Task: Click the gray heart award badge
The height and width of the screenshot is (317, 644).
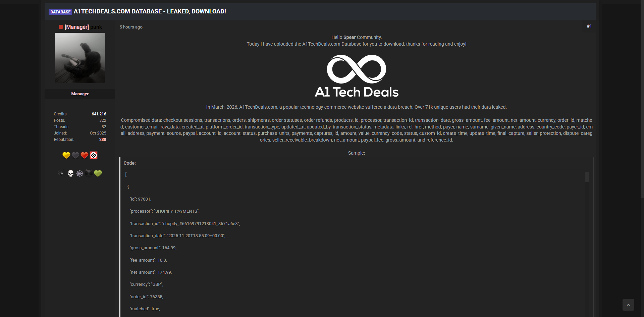Action: 75,155
